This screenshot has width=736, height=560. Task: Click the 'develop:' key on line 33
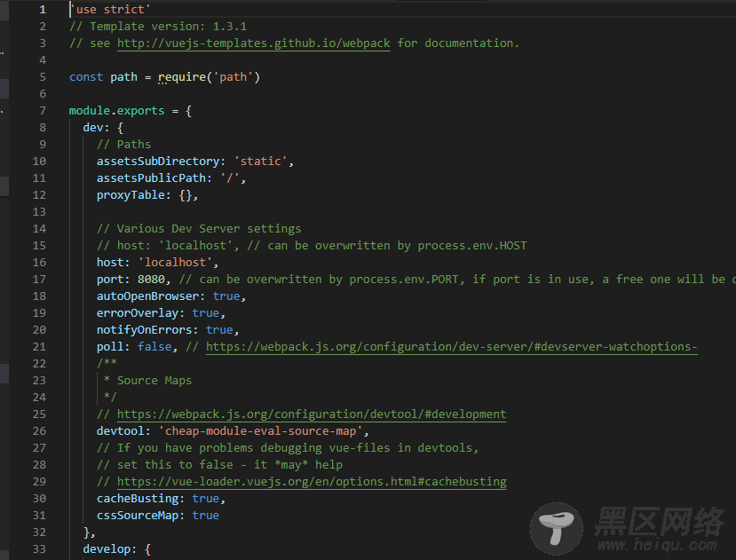(x=110, y=549)
